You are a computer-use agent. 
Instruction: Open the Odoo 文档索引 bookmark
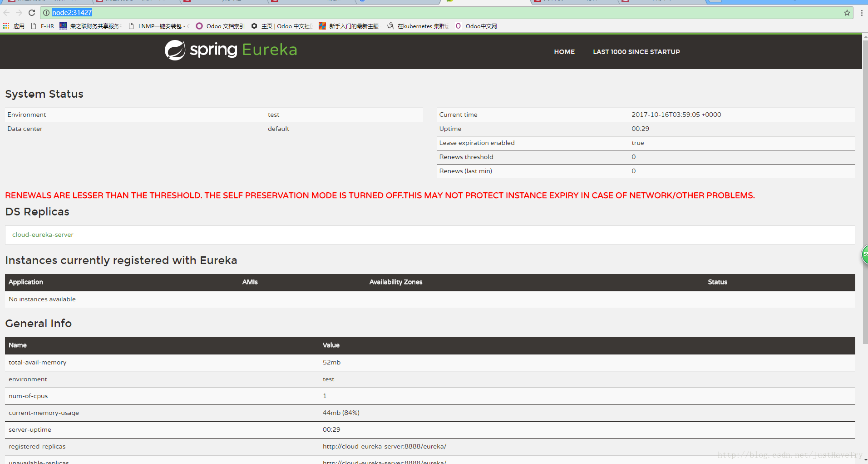(x=220, y=26)
